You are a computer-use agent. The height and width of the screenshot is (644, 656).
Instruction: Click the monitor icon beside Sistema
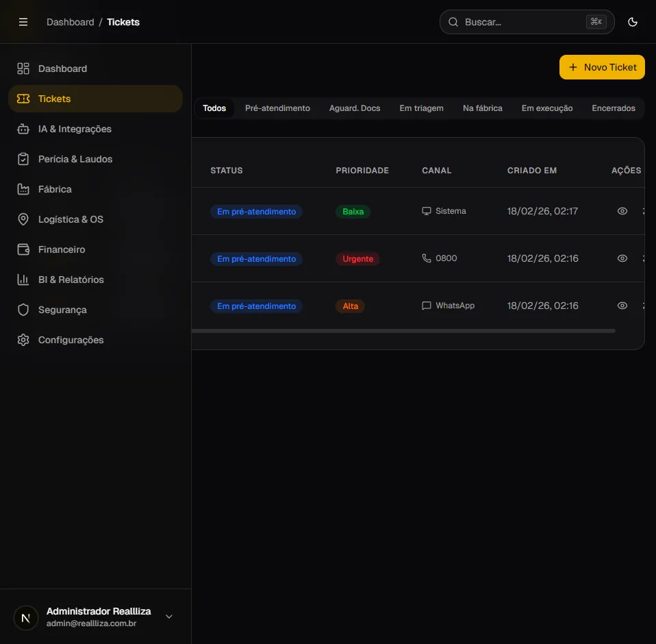427,211
